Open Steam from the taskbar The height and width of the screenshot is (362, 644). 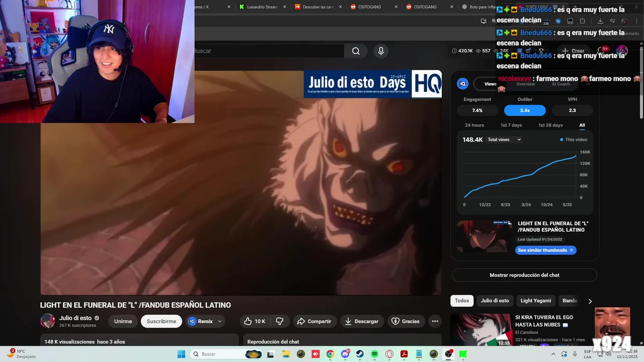(x=360, y=354)
